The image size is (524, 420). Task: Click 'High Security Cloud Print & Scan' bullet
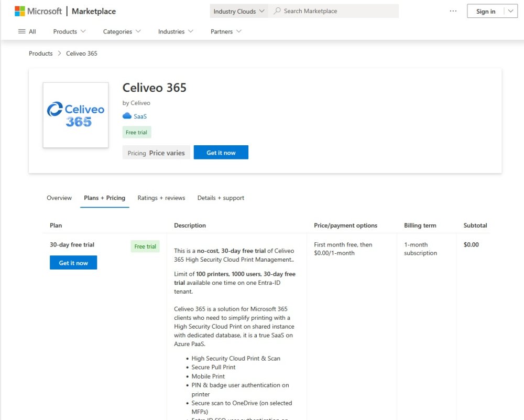[x=236, y=359]
